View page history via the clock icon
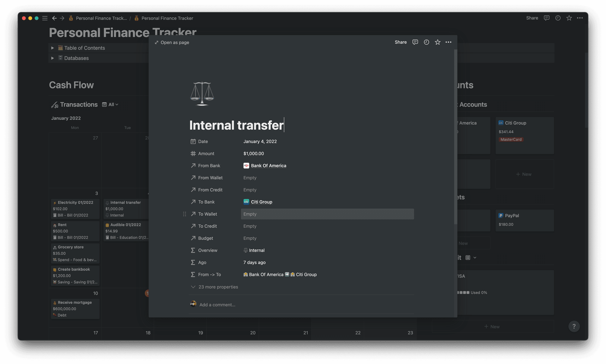Screen dimensions: 606x364 pyautogui.click(x=426, y=42)
